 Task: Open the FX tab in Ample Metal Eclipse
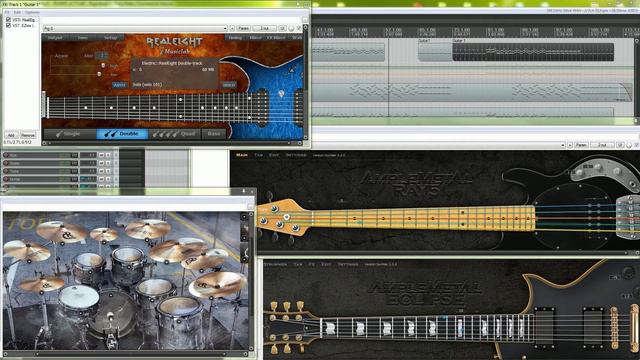tap(311, 264)
